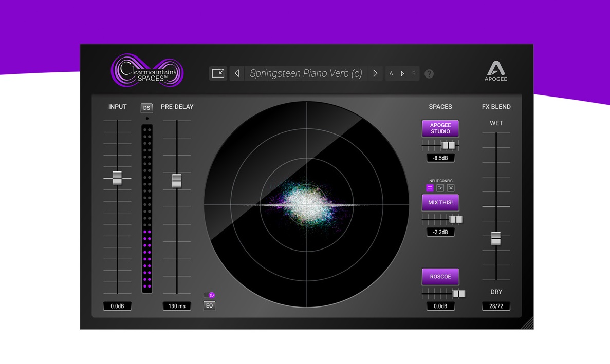
Task: Select the crossed input config icon
Action: 451,188
